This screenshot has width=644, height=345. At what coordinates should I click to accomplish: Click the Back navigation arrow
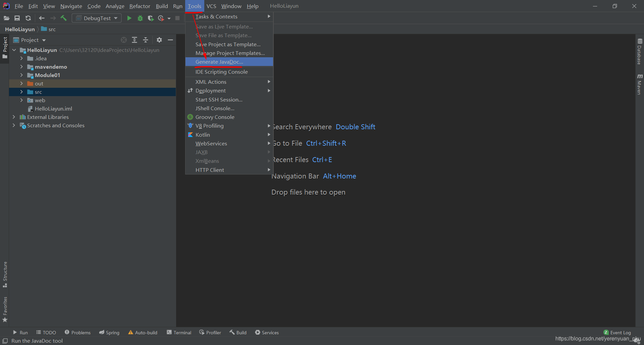coord(42,18)
